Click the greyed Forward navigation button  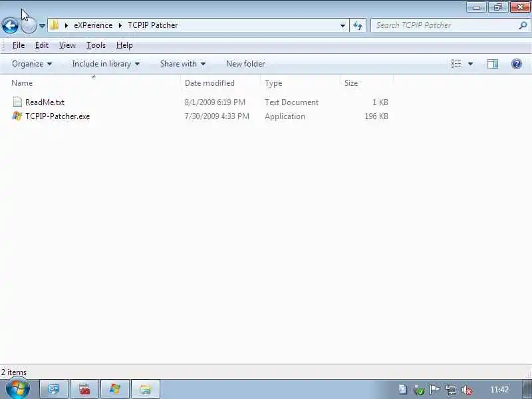pos(29,25)
